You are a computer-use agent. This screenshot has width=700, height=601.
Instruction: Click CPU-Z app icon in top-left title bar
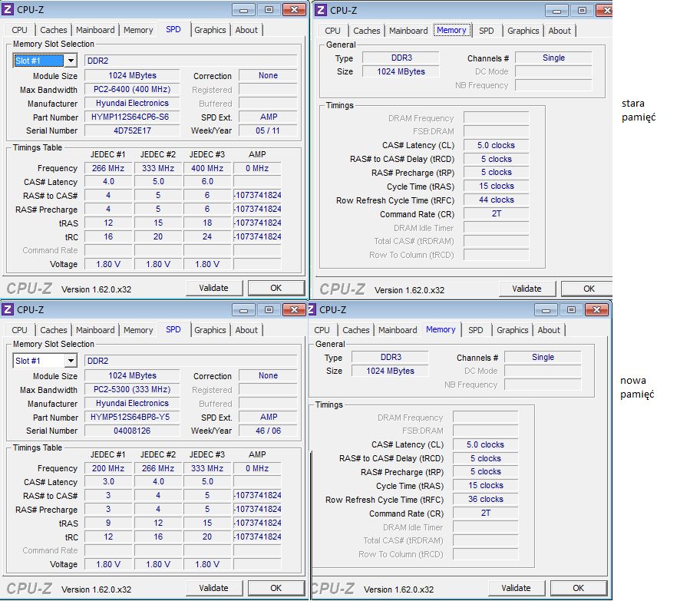click(x=8, y=9)
